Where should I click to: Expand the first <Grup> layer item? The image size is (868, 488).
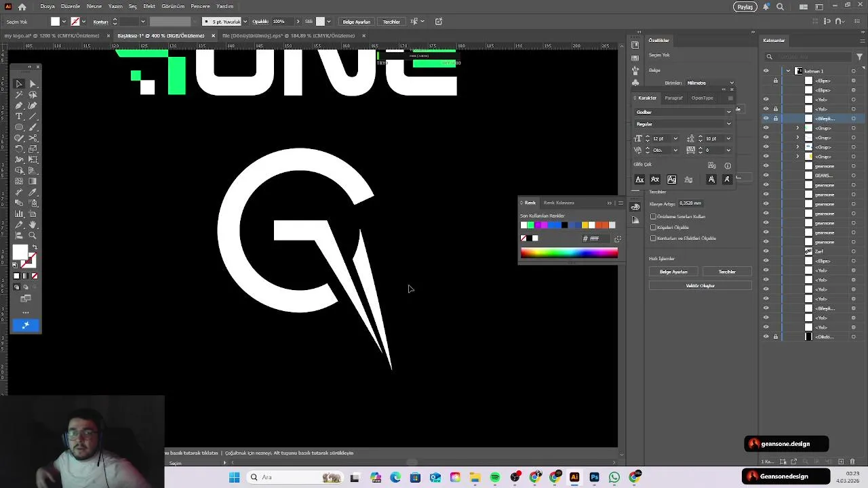[x=797, y=128]
